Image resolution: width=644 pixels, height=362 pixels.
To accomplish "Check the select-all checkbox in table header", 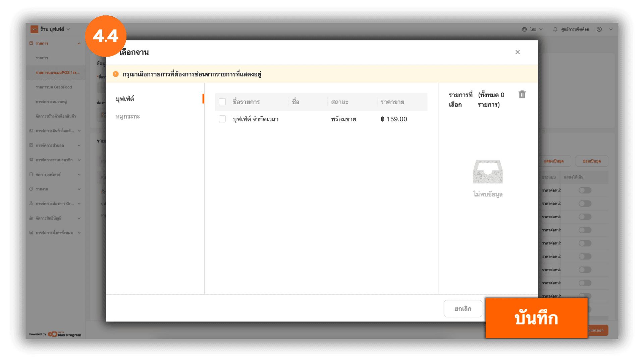I will tap(222, 102).
